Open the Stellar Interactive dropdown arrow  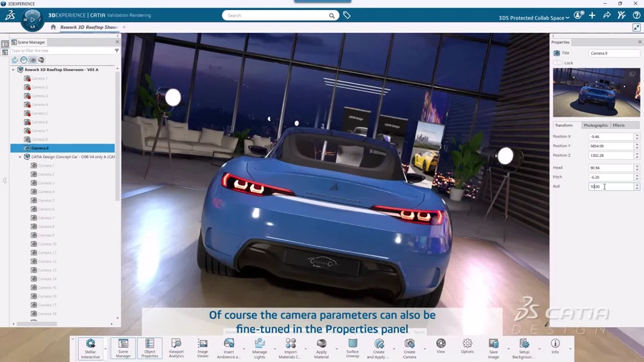[x=105, y=349]
